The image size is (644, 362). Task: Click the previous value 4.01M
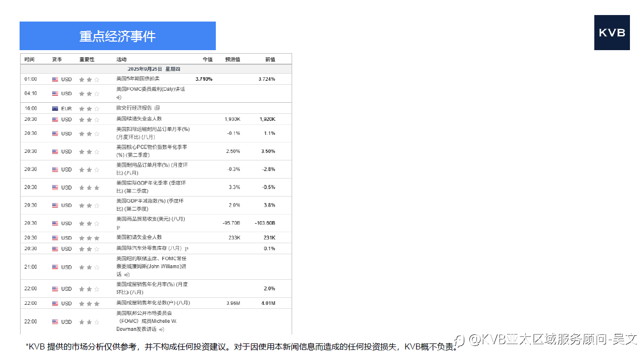pos(269,303)
